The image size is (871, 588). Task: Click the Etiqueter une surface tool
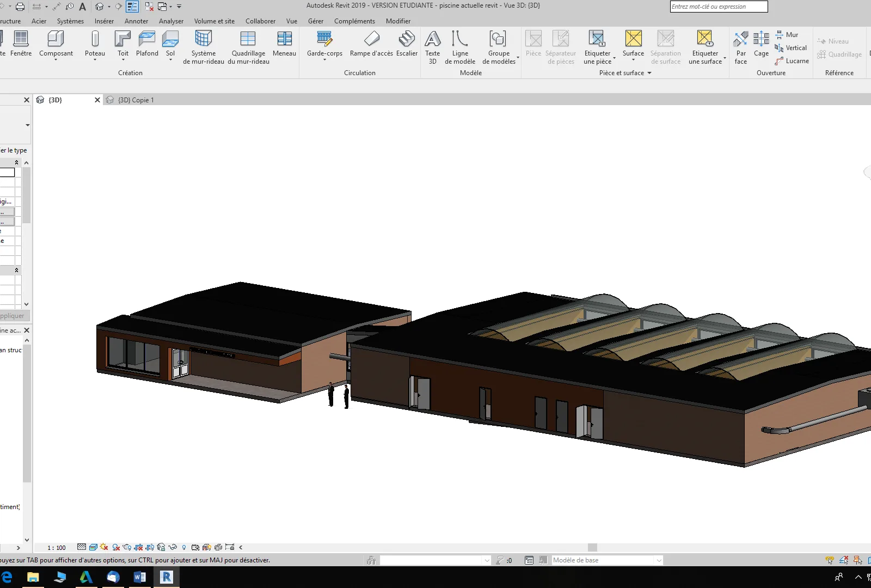click(705, 47)
